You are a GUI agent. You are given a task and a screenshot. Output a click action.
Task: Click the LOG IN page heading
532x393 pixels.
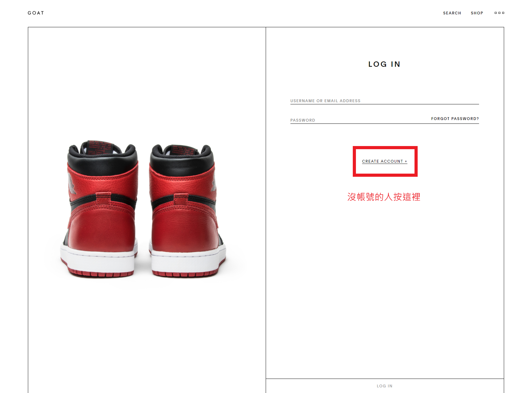pos(384,64)
